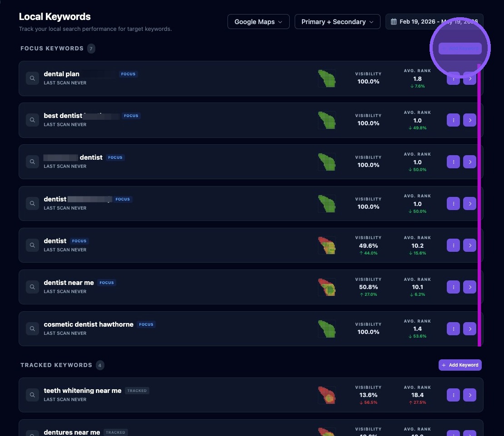Viewport: 504px width, 436px height.
Task: Click FOCUS badge on dentist near me row
Action: tap(107, 283)
